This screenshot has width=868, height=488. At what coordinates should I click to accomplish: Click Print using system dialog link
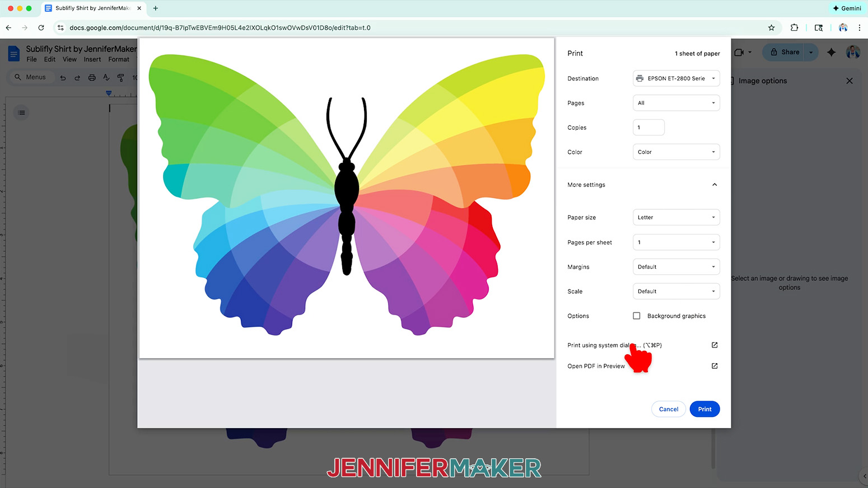tap(614, 345)
